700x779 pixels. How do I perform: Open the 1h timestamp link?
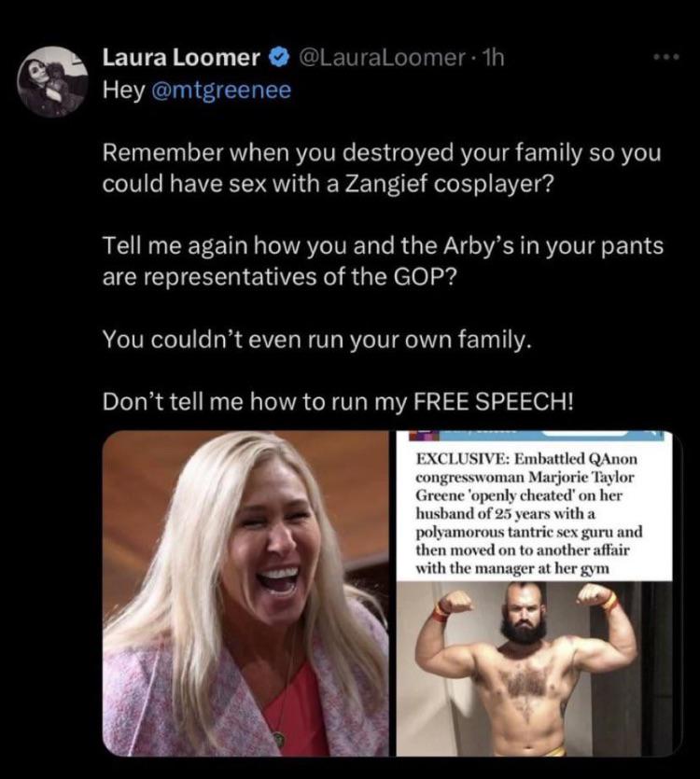(494, 58)
